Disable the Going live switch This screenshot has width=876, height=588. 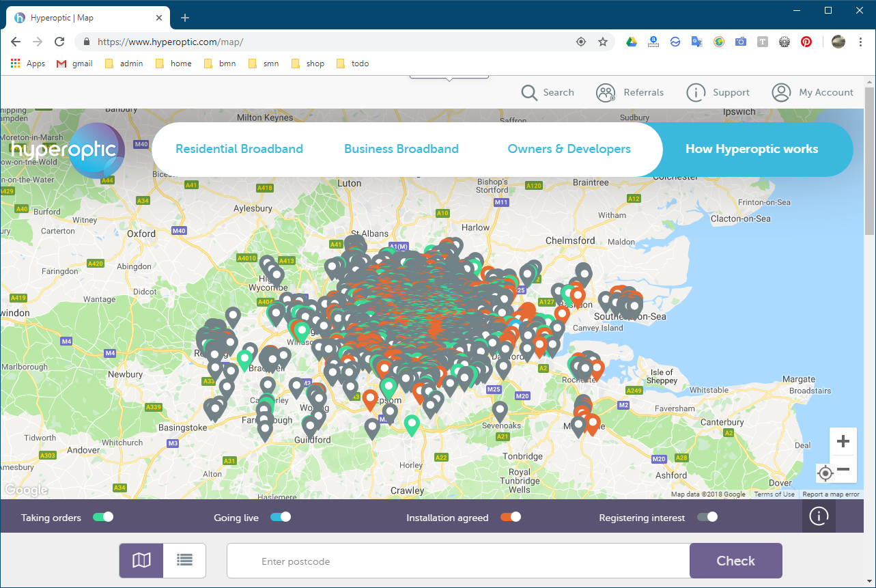coord(281,517)
